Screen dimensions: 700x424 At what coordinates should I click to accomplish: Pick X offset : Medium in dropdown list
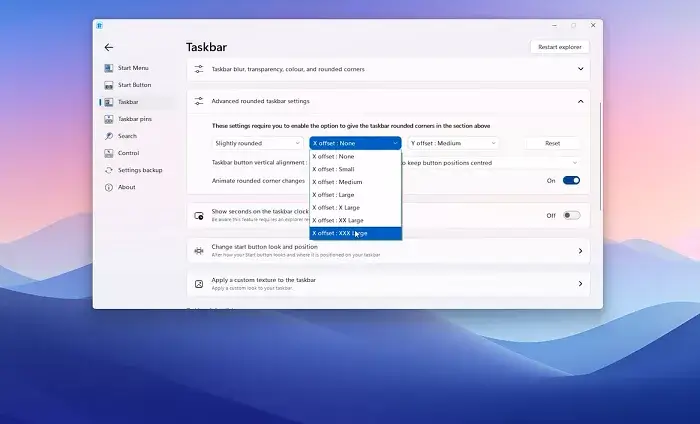(355, 182)
